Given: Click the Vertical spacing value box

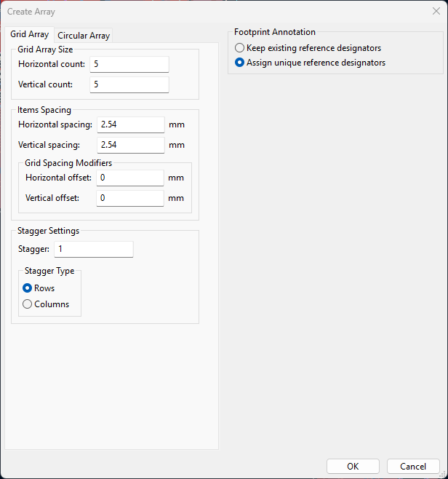Looking at the screenshot, I should pyautogui.click(x=130, y=145).
